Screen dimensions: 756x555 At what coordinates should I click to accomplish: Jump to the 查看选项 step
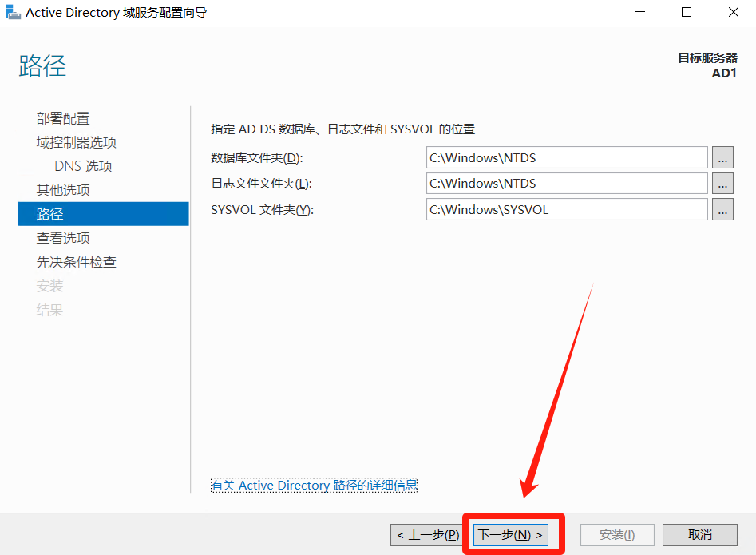[63, 238]
